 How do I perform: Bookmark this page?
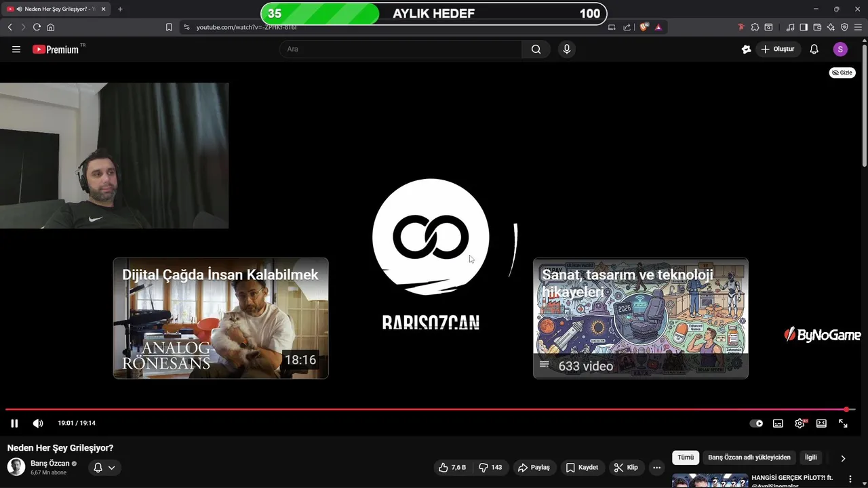[x=169, y=27]
